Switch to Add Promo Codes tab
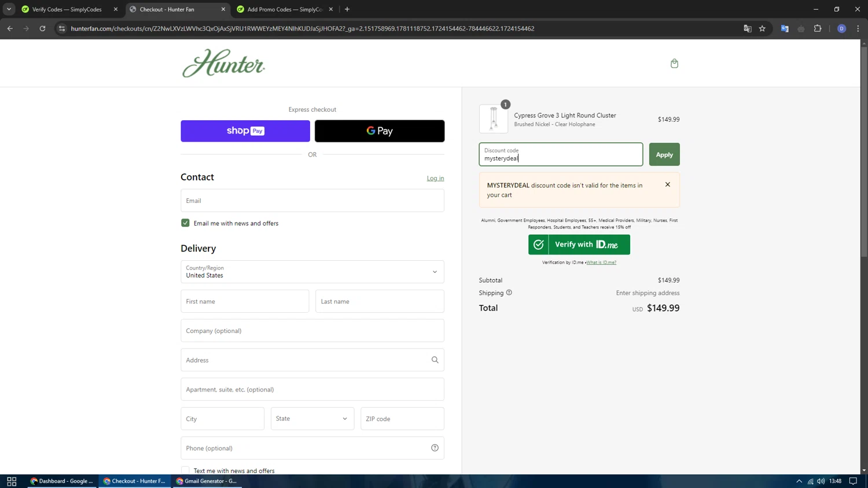This screenshot has width=868, height=488. click(x=285, y=9)
